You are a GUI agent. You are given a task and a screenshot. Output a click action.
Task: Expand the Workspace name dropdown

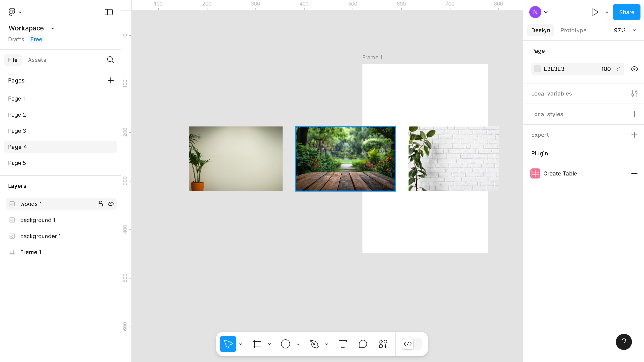(53, 28)
